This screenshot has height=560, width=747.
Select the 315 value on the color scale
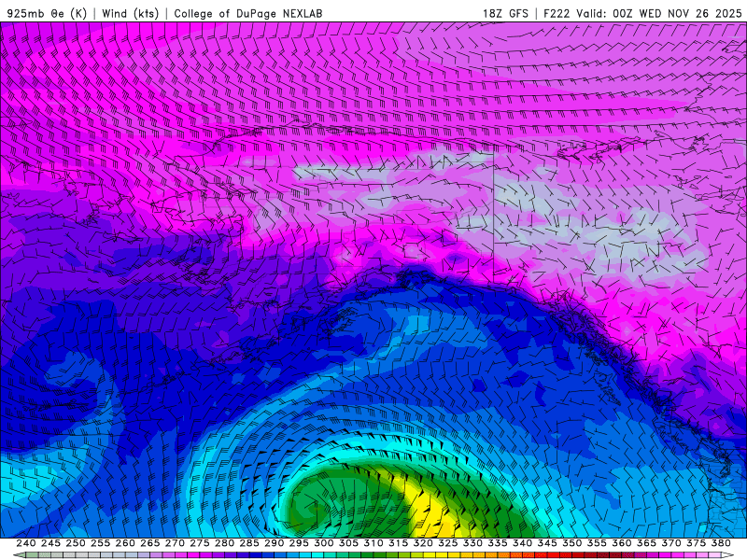(399, 543)
